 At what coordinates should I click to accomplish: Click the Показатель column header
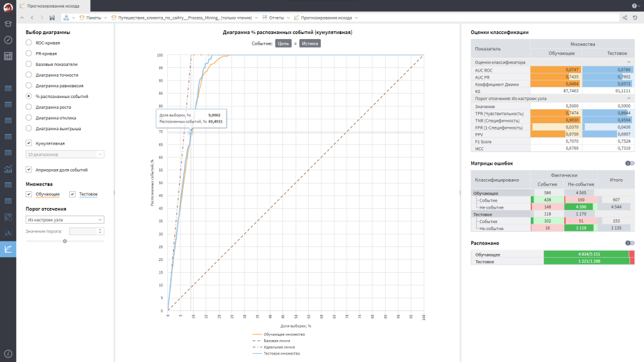(500, 49)
